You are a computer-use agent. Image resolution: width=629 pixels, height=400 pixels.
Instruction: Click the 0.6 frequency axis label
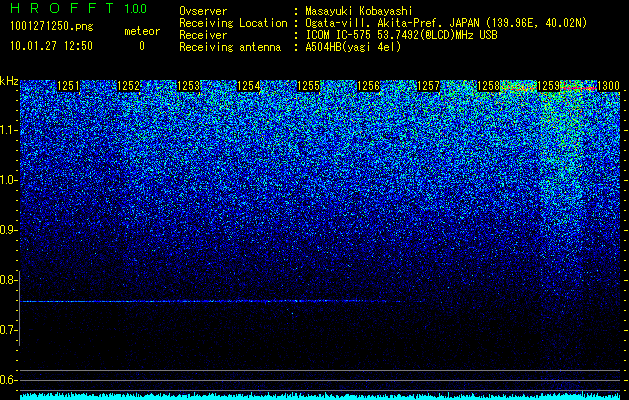click(8, 380)
